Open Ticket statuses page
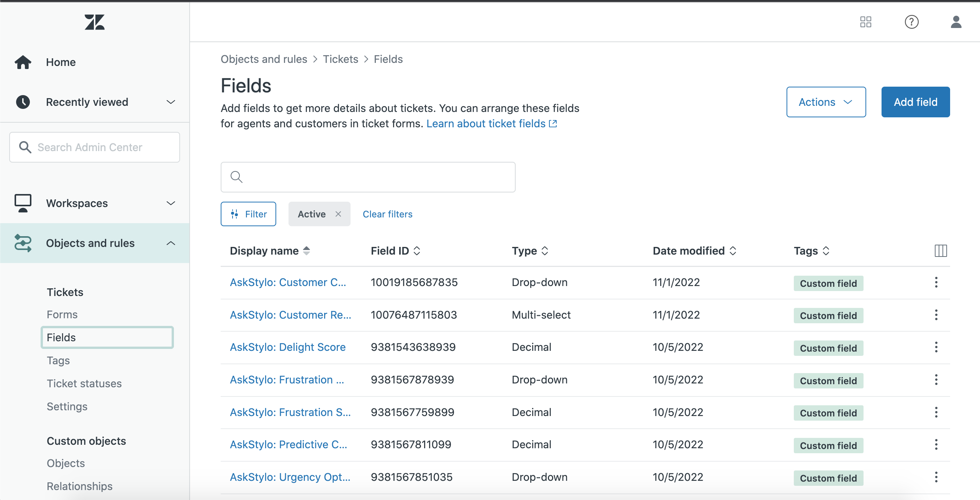This screenshot has width=980, height=500. pyautogui.click(x=84, y=383)
